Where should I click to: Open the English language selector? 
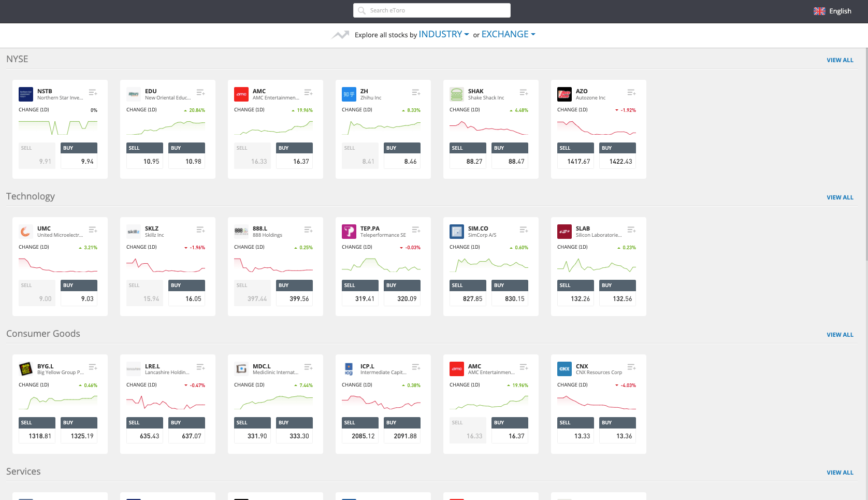click(833, 11)
